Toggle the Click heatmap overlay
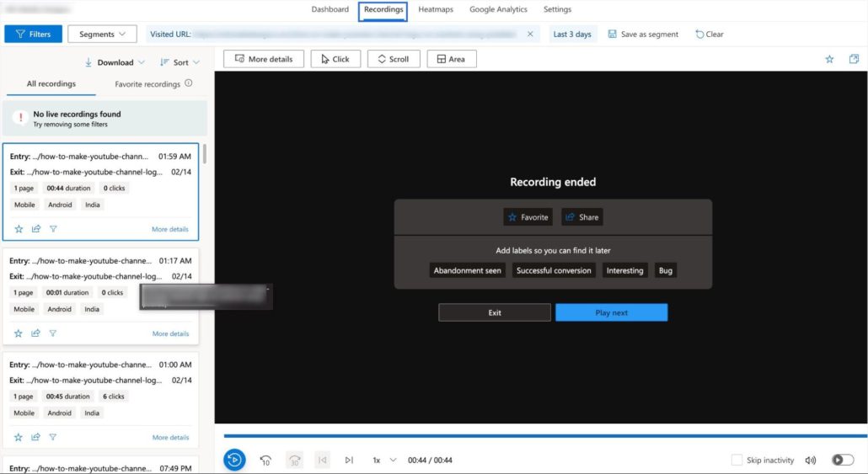This screenshot has width=868, height=474. click(x=335, y=59)
